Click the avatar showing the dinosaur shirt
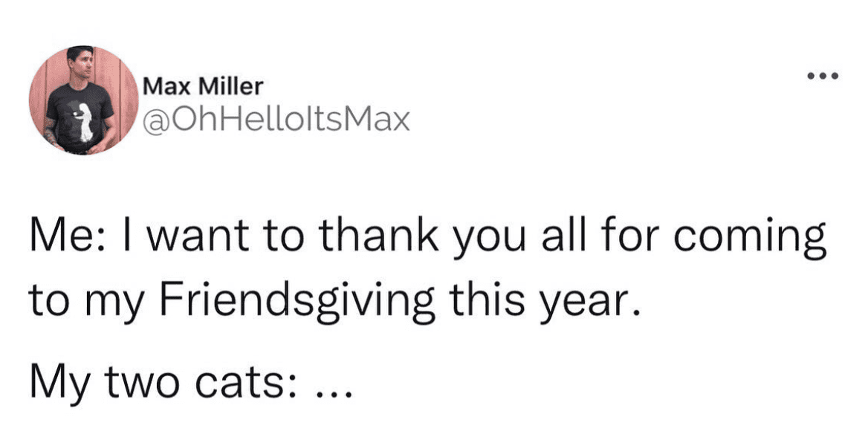 coord(82,99)
